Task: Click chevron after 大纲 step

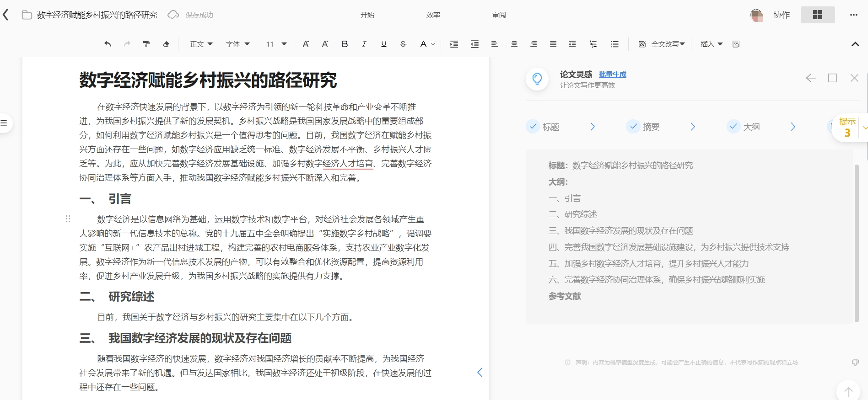Action: tap(793, 127)
